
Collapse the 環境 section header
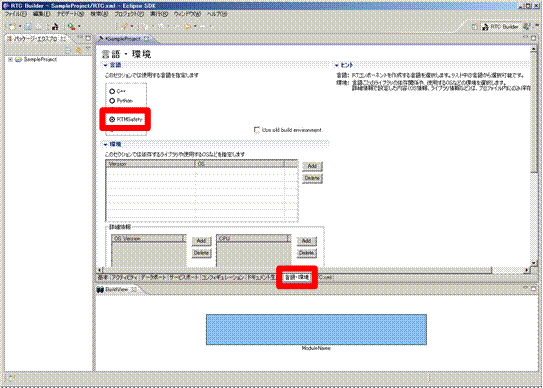112,144
